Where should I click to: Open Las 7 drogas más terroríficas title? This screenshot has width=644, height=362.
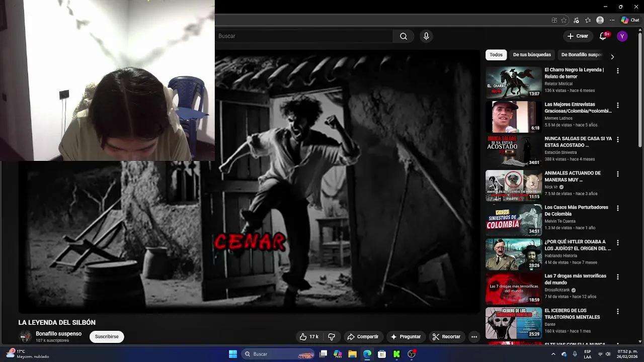[575, 279]
